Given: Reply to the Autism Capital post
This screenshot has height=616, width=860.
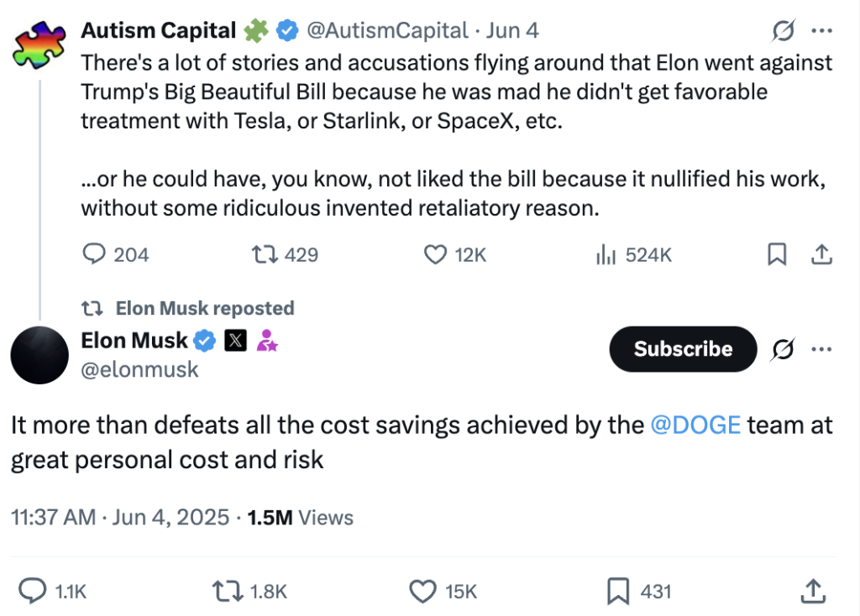Looking at the screenshot, I should (95, 254).
